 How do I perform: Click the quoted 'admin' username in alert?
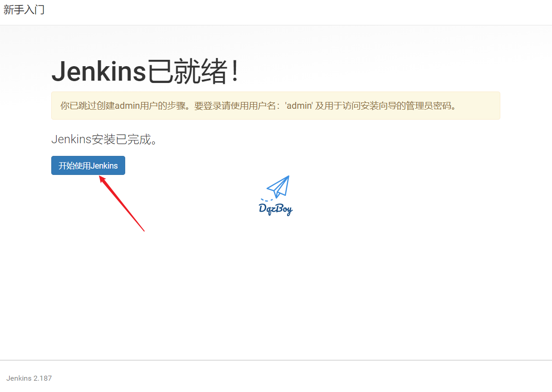coord(298,106)
